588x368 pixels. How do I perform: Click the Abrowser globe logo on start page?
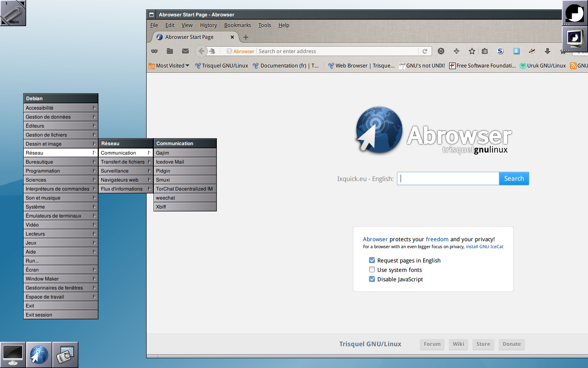point(379,130)
